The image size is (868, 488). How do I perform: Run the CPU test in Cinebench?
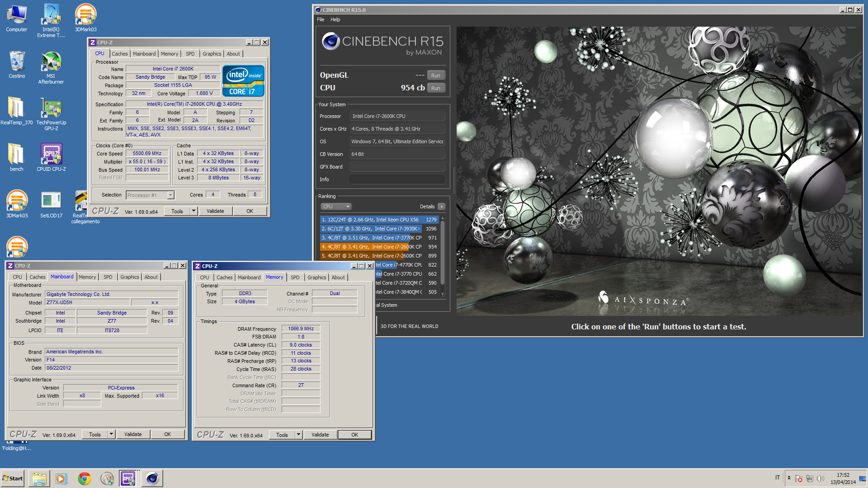435,88
